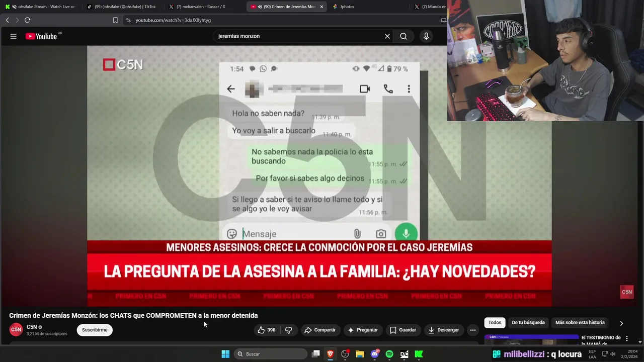Image resolution: width=644 pixels, height=362 pixels.
Task: Open Brave browser from the taskbar
Action: coord(331,354)
